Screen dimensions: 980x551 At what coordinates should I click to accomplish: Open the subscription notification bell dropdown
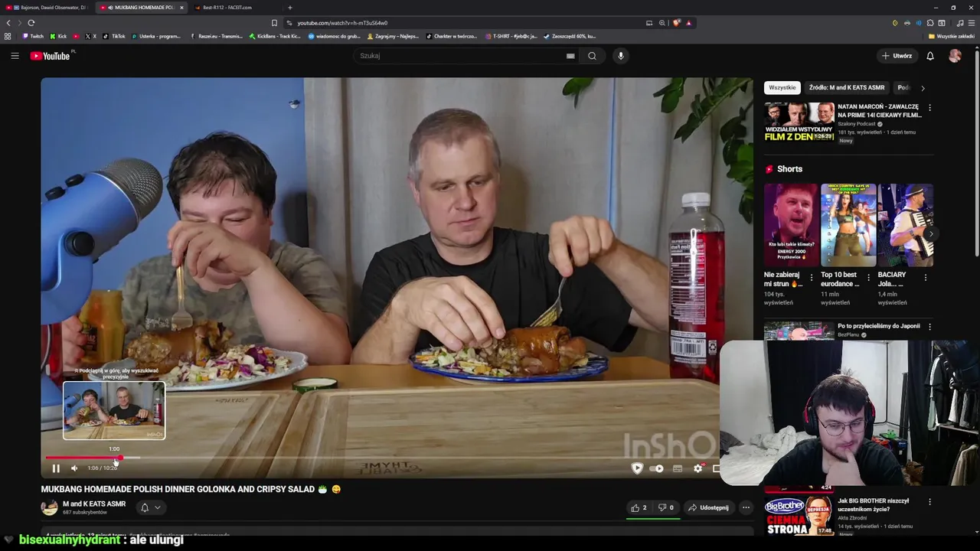(151, 507)
